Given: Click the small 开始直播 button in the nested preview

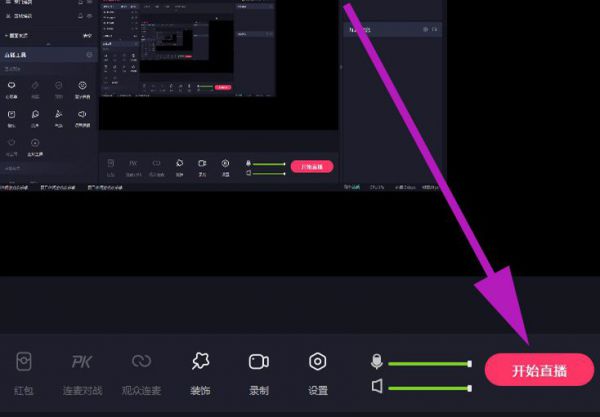Looking at the screenshot, I should click(312, 166).
